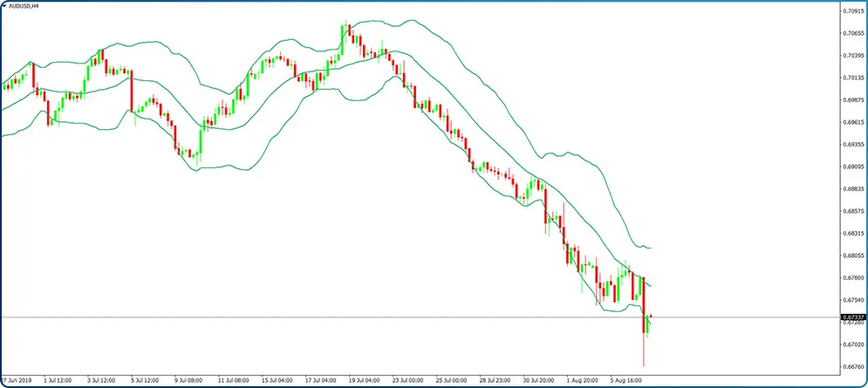
Task: Click the AUDUSD,H4 chart title label
Action: 27,7
